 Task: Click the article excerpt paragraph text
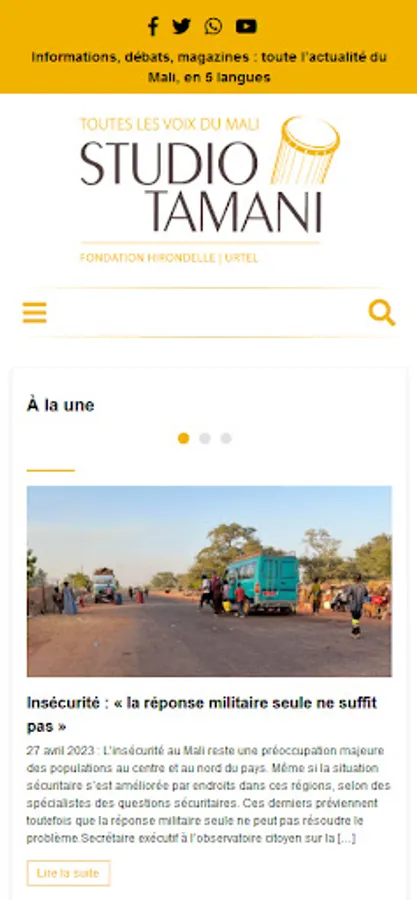click(x=209, y=794)
